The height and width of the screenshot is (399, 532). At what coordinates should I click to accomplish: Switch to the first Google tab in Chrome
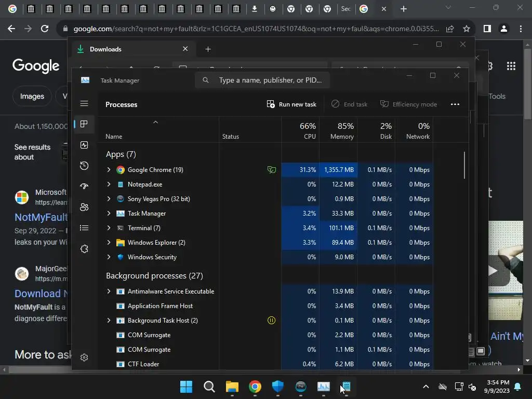coord(12,9)
